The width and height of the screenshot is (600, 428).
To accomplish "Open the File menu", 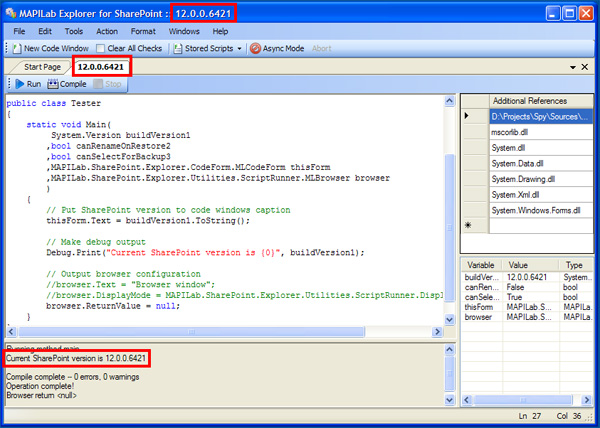I will (x=19, y=31).
